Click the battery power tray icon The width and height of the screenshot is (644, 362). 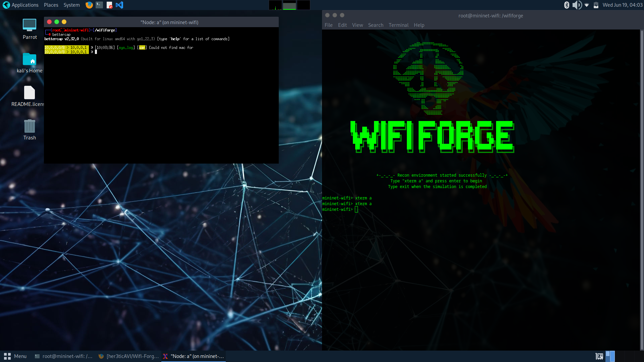coord(596,5)
